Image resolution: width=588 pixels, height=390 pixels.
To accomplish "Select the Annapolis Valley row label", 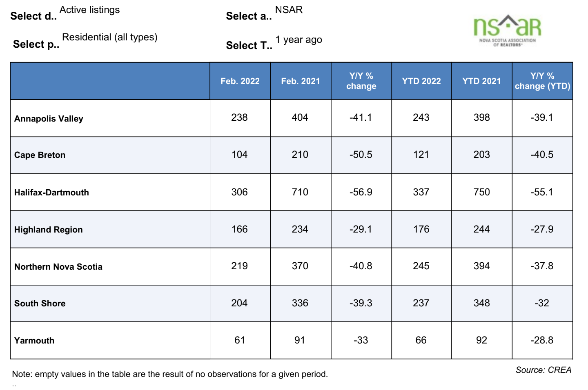I will [49, 119].
